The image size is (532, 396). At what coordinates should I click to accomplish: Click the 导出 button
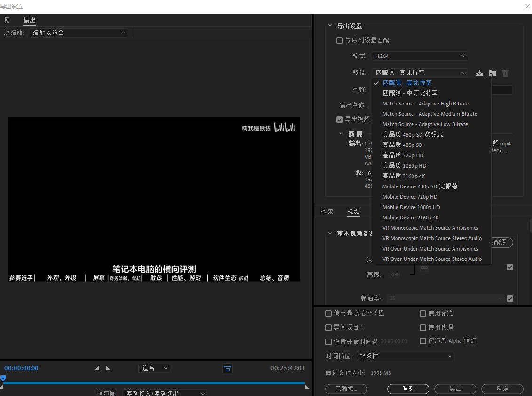pyautogui.click(x=455, y=388)
